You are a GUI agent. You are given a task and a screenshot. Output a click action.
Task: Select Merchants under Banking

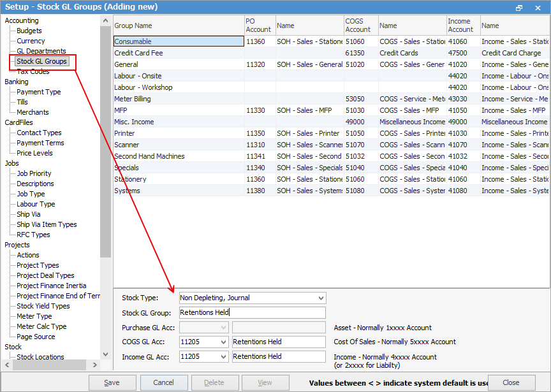(33, 112)
